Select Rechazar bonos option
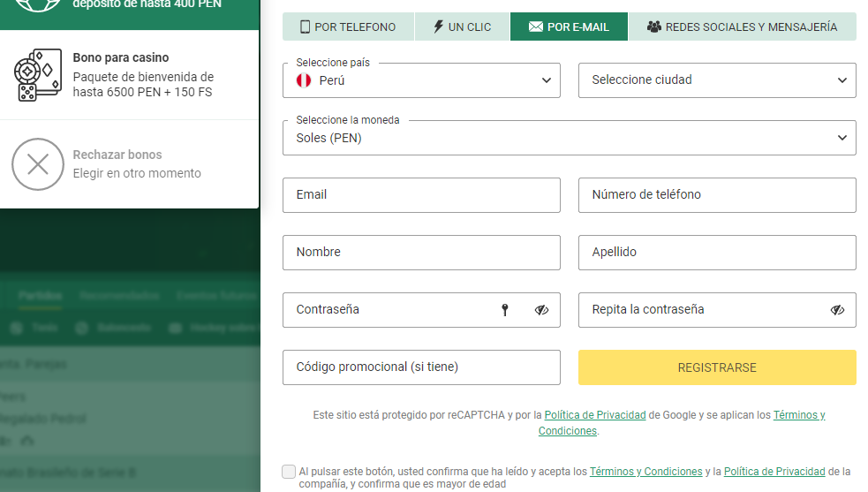Screen dimensions: 868x492 pos(130,164)
